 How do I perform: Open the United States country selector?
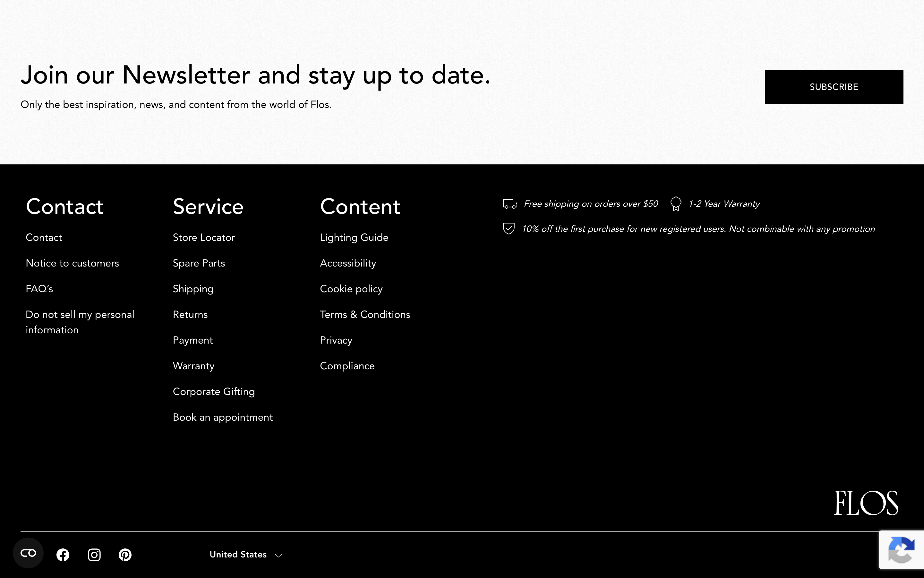[246, 555]
